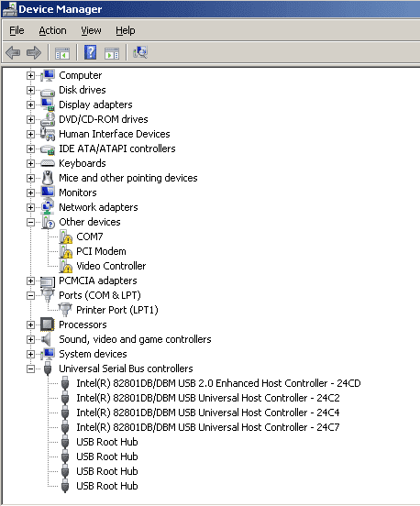The height and width of the screenshot is (506, 420).
Task: Collapse Universal Serial Bus controllers node
Action: click(30, 368)
